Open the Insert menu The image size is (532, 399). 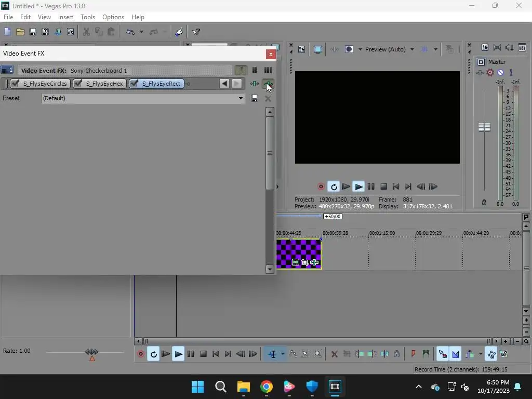65,17
